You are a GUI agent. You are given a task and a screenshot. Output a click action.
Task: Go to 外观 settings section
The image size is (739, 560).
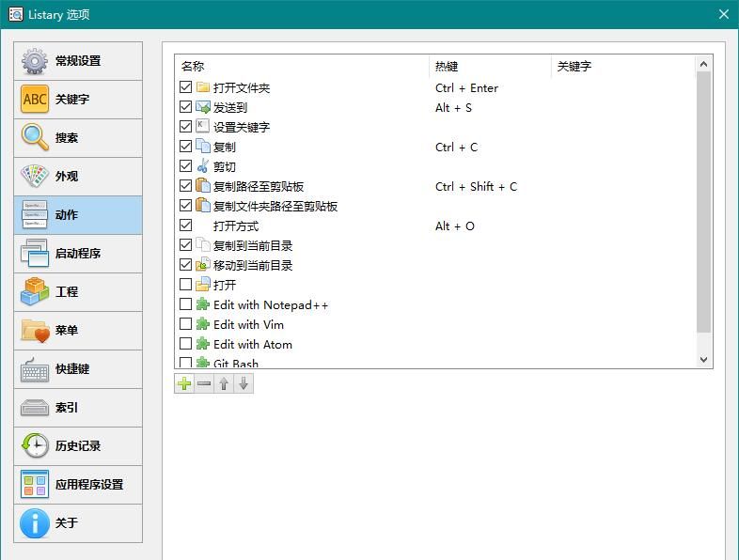(x=78, y=177)
